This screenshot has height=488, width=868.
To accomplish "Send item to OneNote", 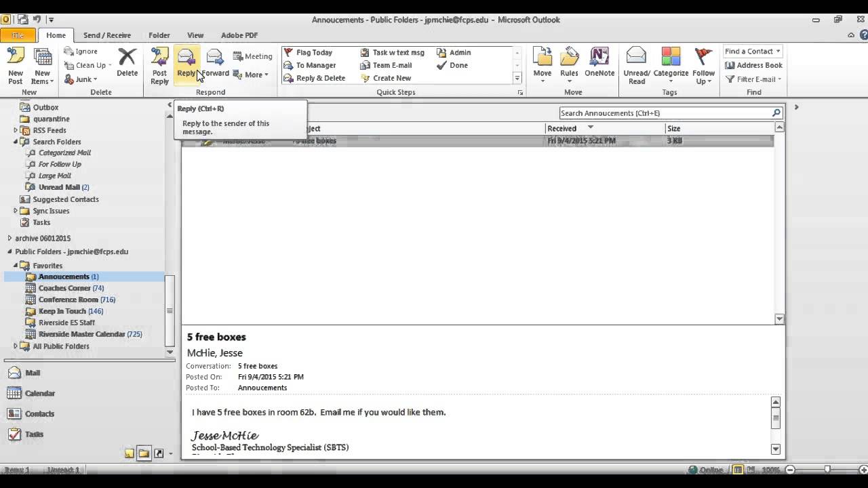I will (x=599, y=62).
